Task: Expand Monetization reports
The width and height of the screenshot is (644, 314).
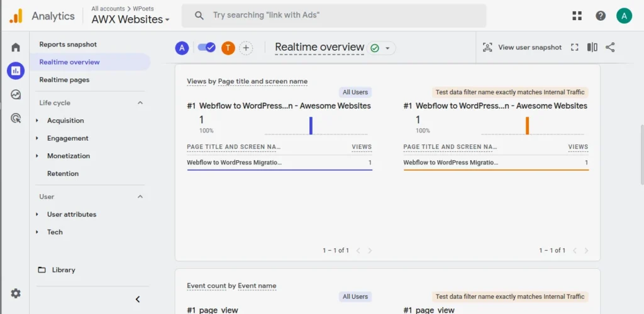Action: (x=37, y=156)
